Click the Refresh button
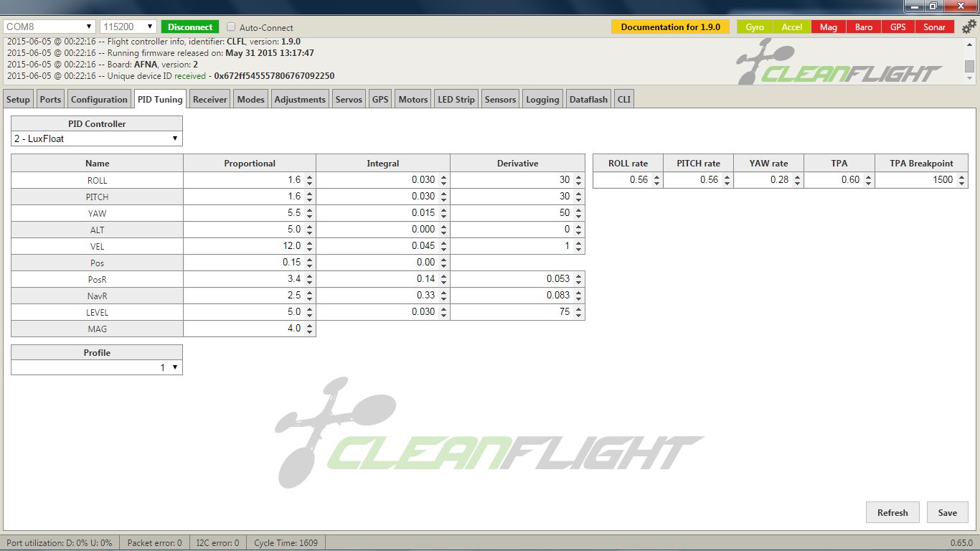This screenshot has width=980, height=551. pyautogui.click(x=892, y=512)
